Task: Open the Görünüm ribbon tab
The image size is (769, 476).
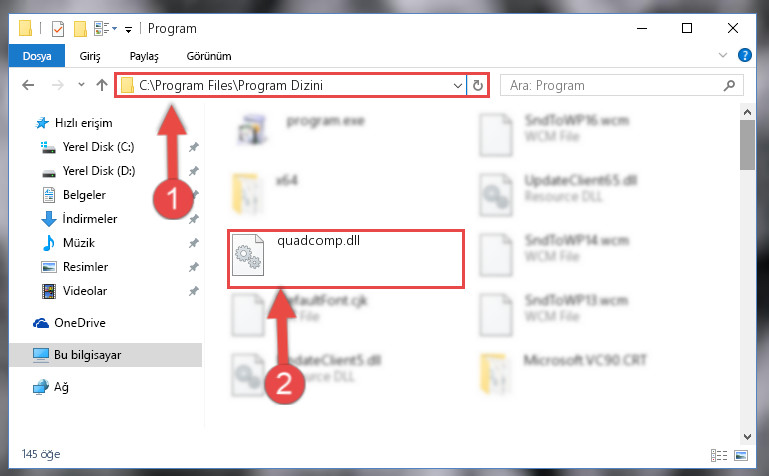Action: (209, 56)
